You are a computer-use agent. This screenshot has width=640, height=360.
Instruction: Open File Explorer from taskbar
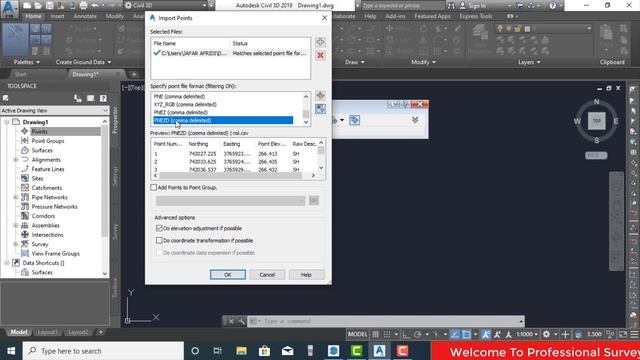click(x=241, y=351)
